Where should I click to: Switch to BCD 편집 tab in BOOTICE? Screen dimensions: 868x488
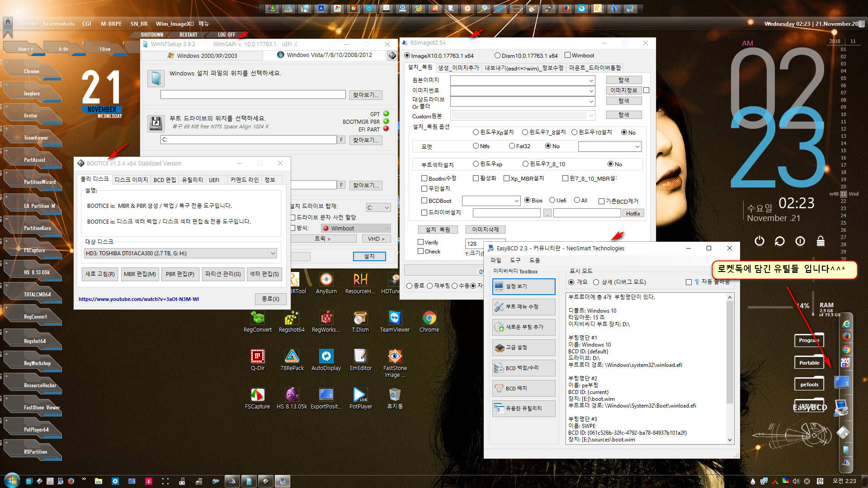(165, 180)
